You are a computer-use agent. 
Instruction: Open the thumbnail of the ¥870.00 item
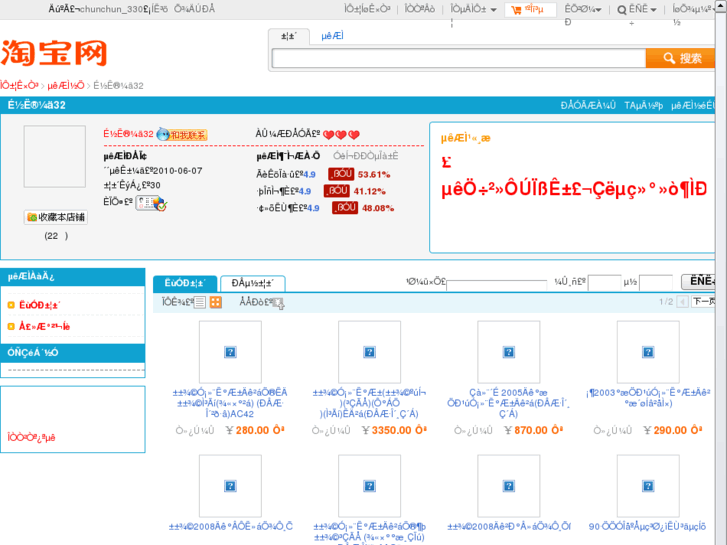(x=509, y=352)
